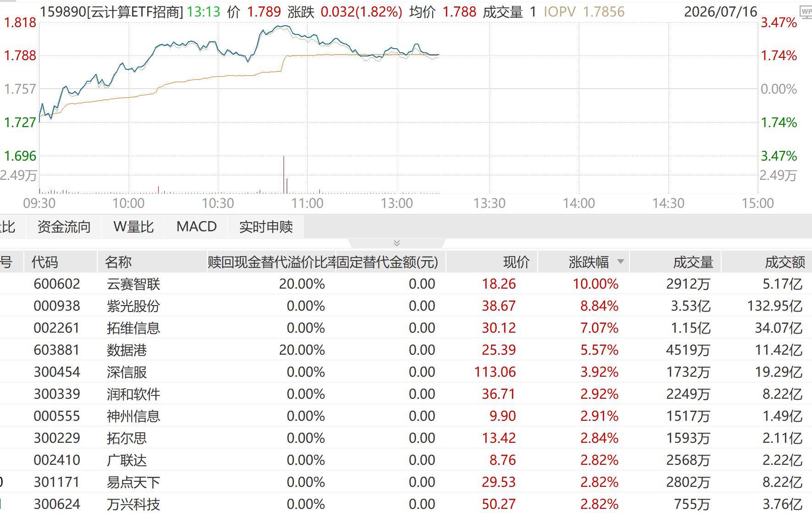
Task: Select the 紫光股份 name
Action: (133, 306)
